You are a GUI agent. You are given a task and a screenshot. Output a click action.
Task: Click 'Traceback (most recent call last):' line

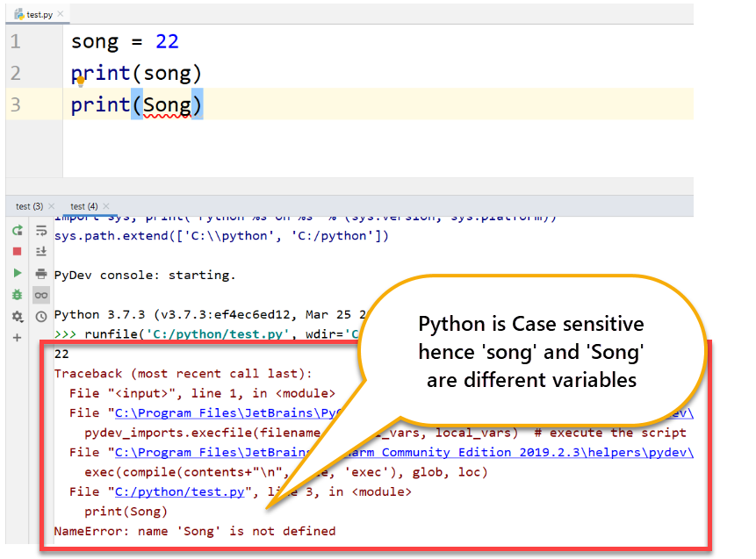(x=184, y=374)
